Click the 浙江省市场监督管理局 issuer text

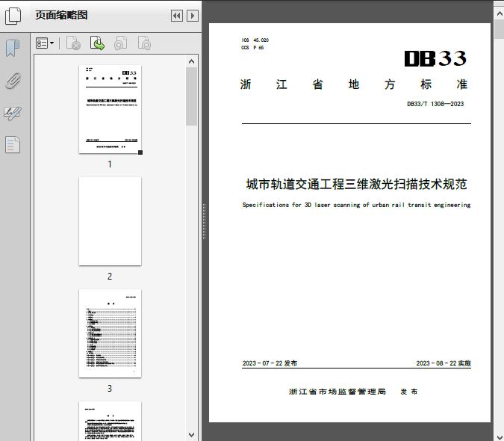pyautogui.click(x=337, y=392)
